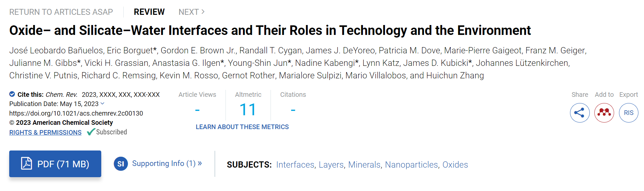Add article to Mendeley via icon

604,113
